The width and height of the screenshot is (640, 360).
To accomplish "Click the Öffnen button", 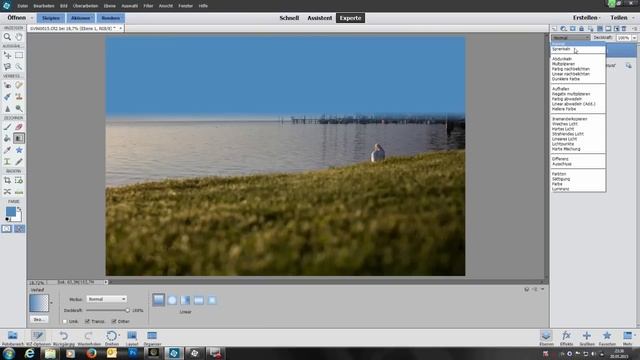I will (16, 18).
